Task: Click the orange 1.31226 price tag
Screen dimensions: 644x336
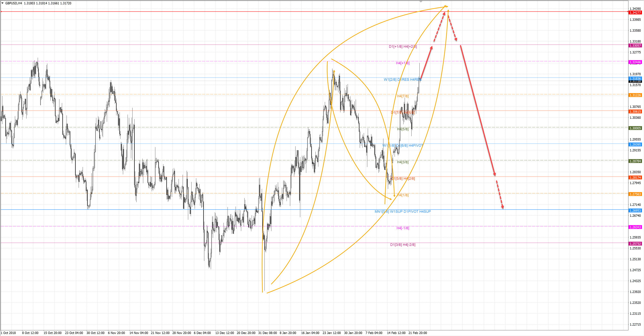Action: point(635,95)
